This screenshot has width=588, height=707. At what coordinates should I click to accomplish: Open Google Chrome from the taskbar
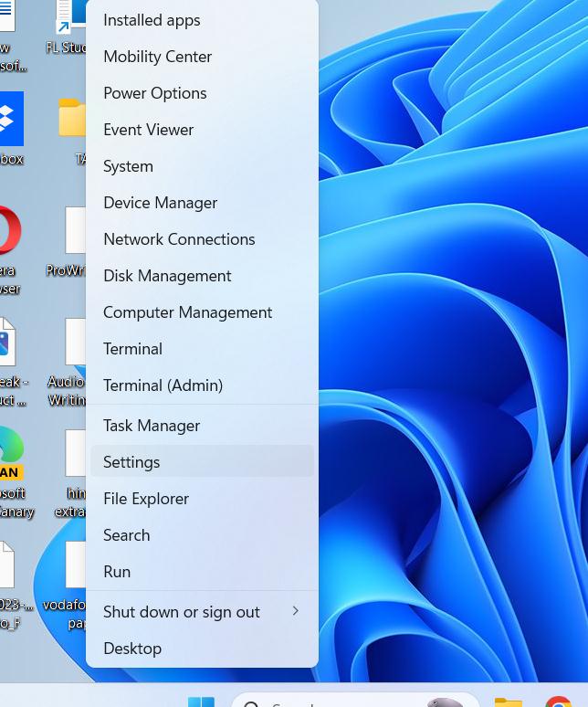pyautogui.click(x=558, y=702)
